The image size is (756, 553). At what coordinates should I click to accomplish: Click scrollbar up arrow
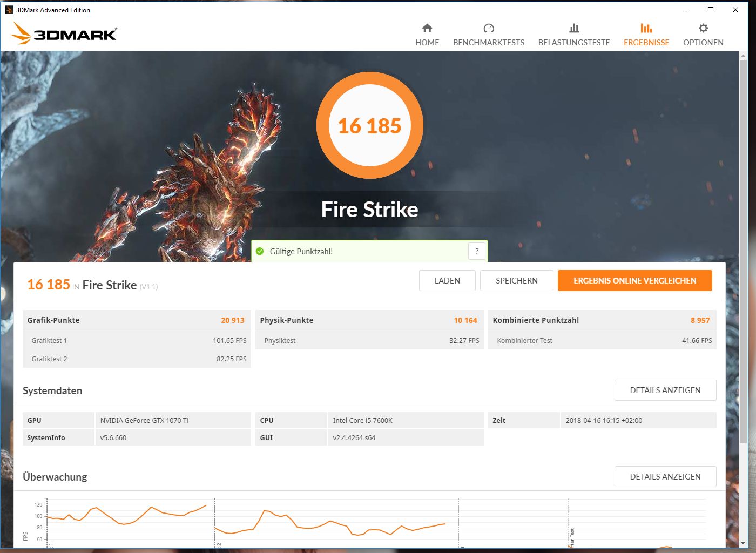(x=744, y=55)
